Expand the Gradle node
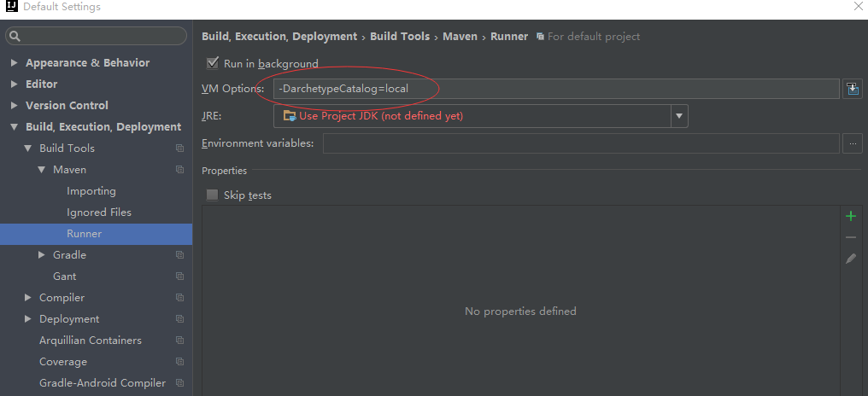 42,255
